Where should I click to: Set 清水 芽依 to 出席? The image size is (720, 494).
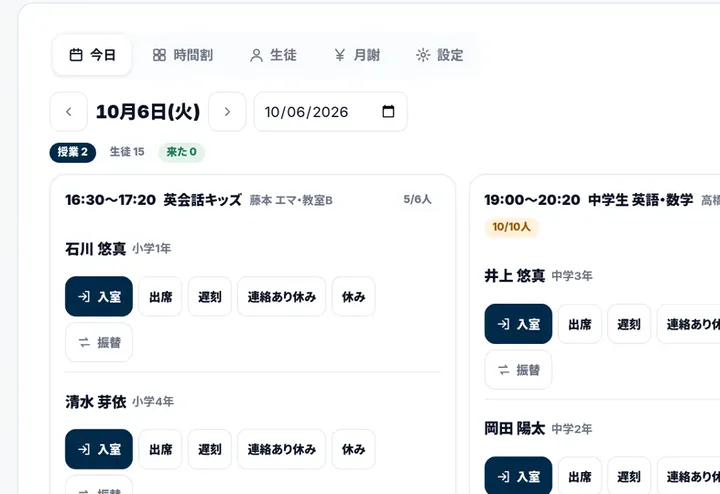click(x=160, y=449)
